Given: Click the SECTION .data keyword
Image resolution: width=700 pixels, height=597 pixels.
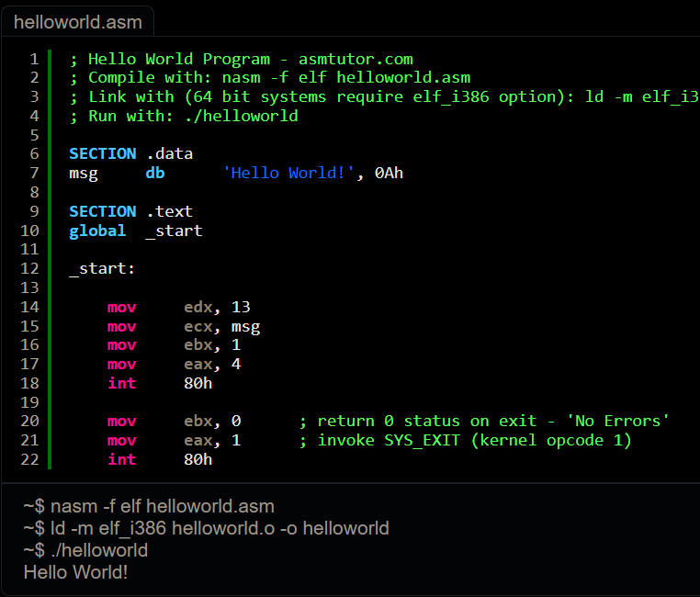Looking at the screenshot, I should [102, 154].
